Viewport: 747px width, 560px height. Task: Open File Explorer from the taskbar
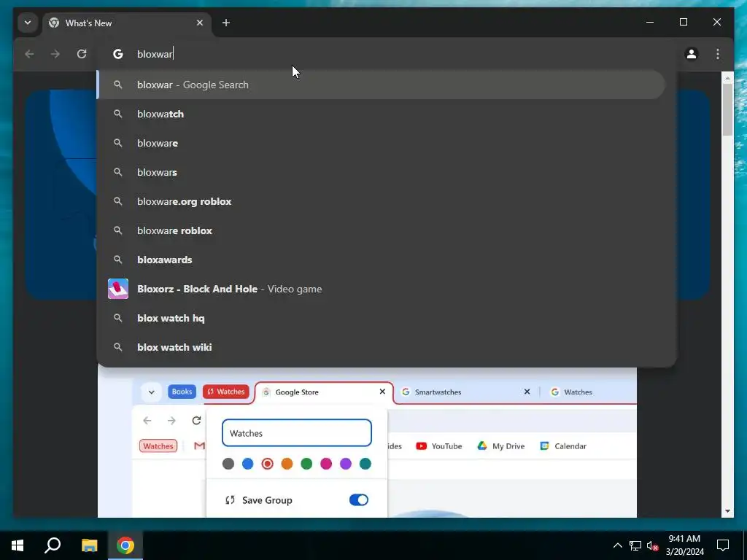pyautogui.click(x=89, y=545)
